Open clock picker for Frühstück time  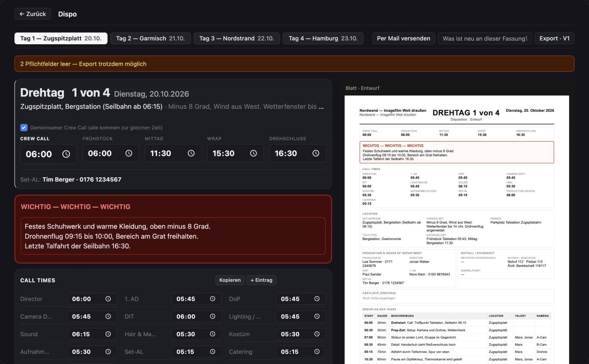coord(129,153)
